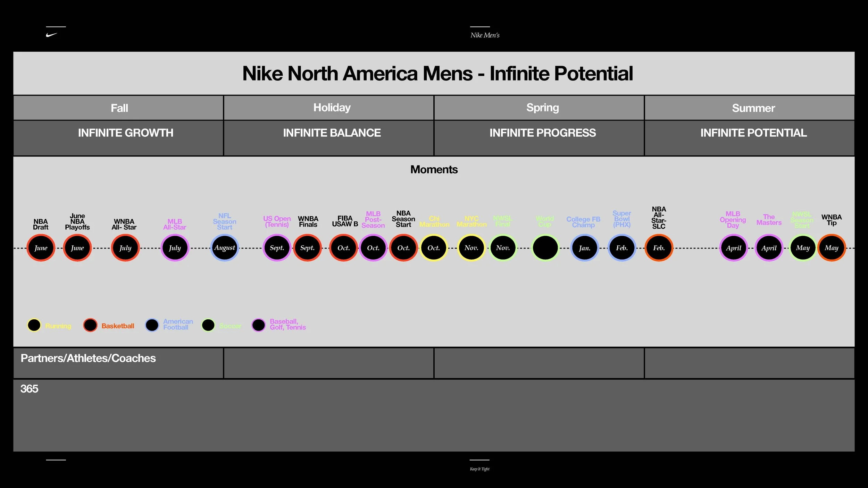Click the Basketball red legend swatch

click(90, 325)
